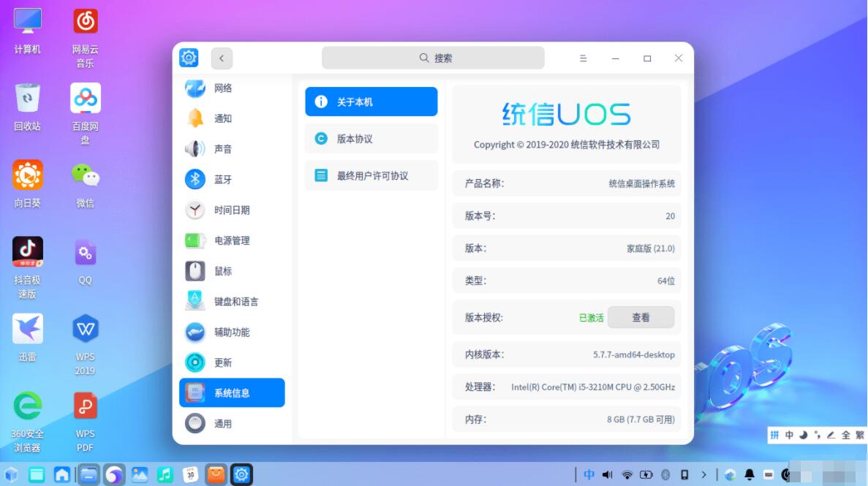
Task: Click the 统信UOS logo
Action: coord(566,114)
